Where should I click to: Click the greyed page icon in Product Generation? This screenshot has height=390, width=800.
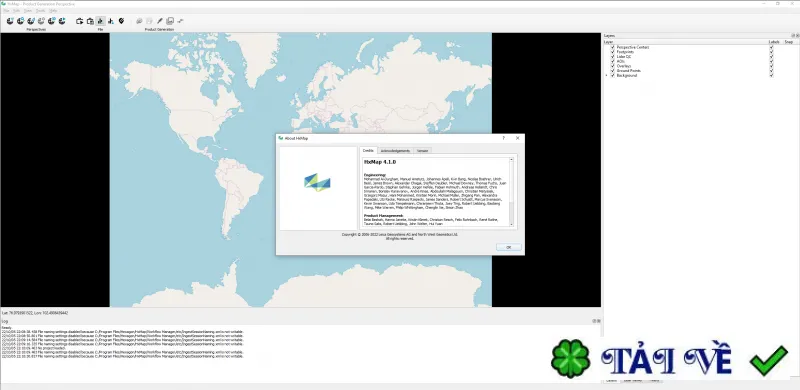pos(149,21)
